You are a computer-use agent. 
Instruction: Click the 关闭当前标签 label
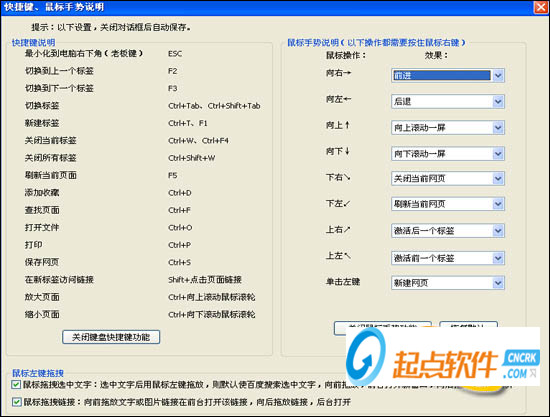[51, 141]
